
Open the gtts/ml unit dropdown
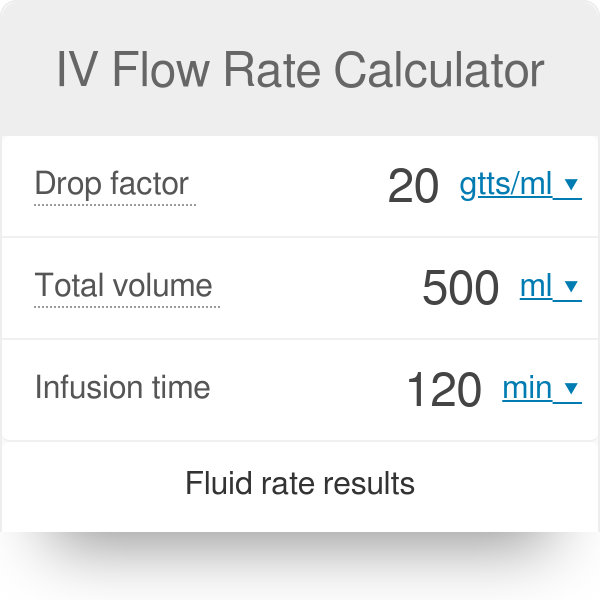coord(520,185)
